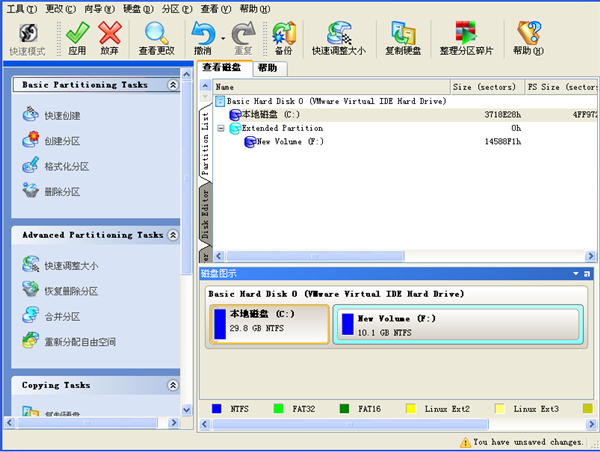Select the Extended Partition row
The width and height of the screenshot is (600, 452).
click(x=405, y=128)
